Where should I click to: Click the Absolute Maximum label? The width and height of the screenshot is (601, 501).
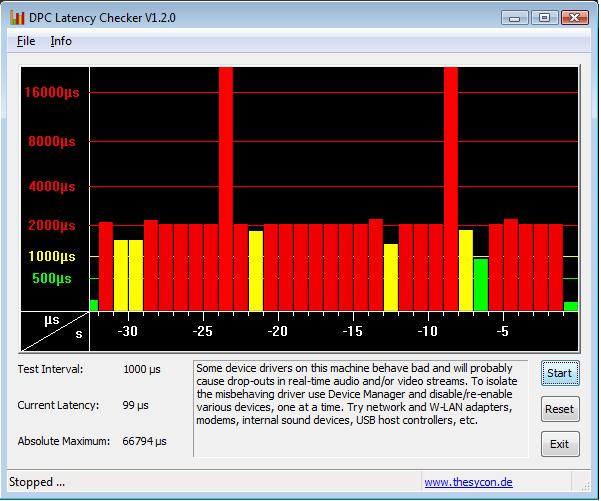64,441
